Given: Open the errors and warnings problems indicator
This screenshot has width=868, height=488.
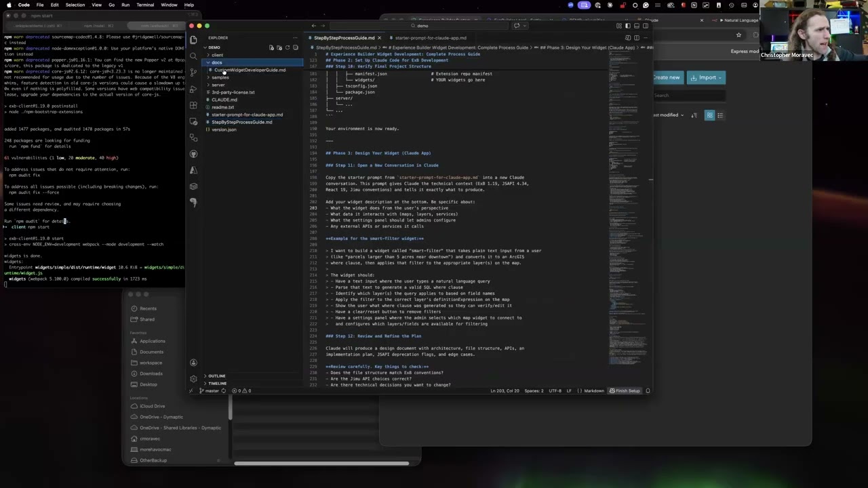Looking at the screenshot, I should coord(241,391).
